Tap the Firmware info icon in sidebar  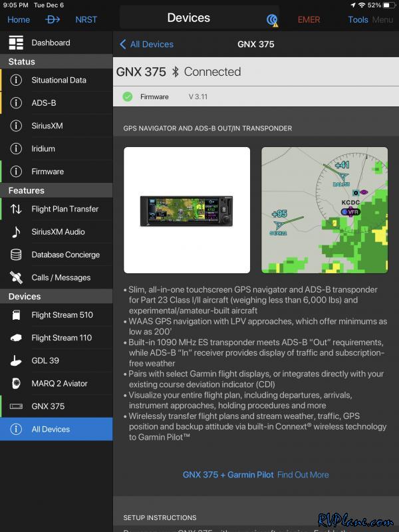point(16,172)
